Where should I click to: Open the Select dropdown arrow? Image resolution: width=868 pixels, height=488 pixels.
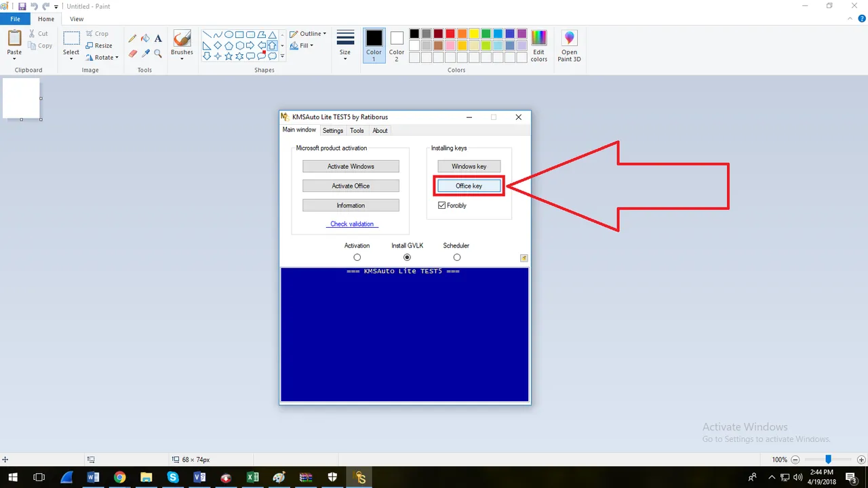pos(71,59)
